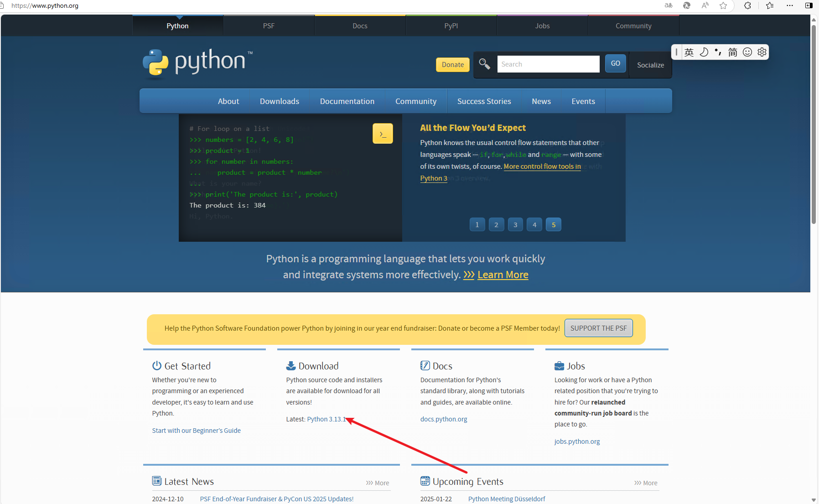
Task: Click the Get Started power icon
Action: point(157,366)
